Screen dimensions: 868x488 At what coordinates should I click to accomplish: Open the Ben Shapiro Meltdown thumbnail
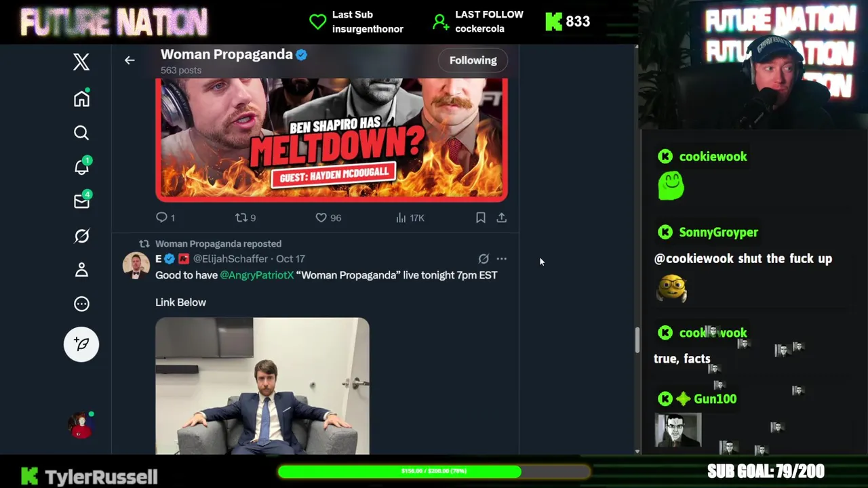332,140
